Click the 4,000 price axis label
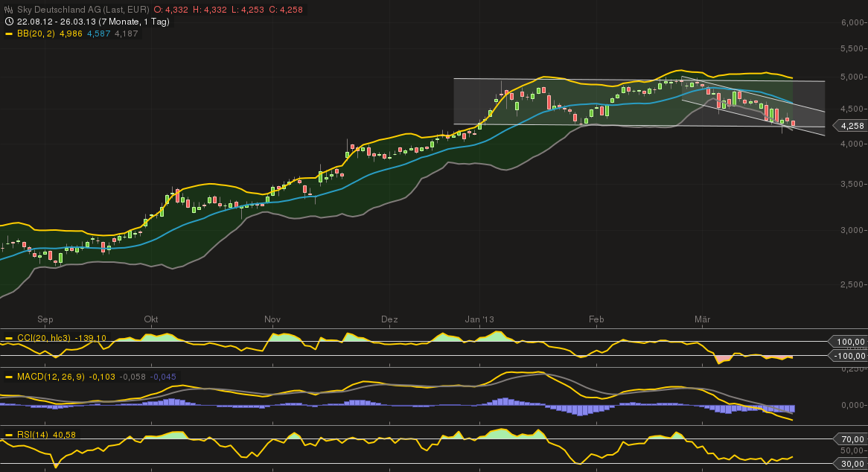The image size is (868, 472). click(852, 144)
